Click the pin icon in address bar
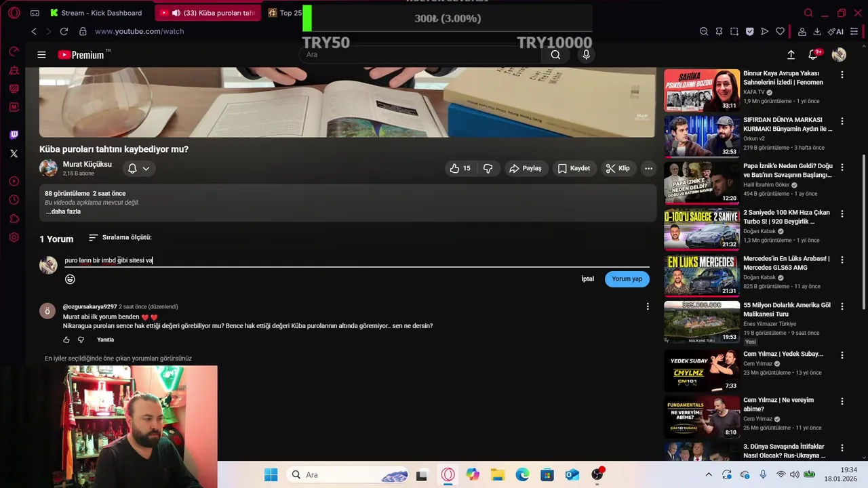Viewport: 868px width, 488px height. pos(719,31)
